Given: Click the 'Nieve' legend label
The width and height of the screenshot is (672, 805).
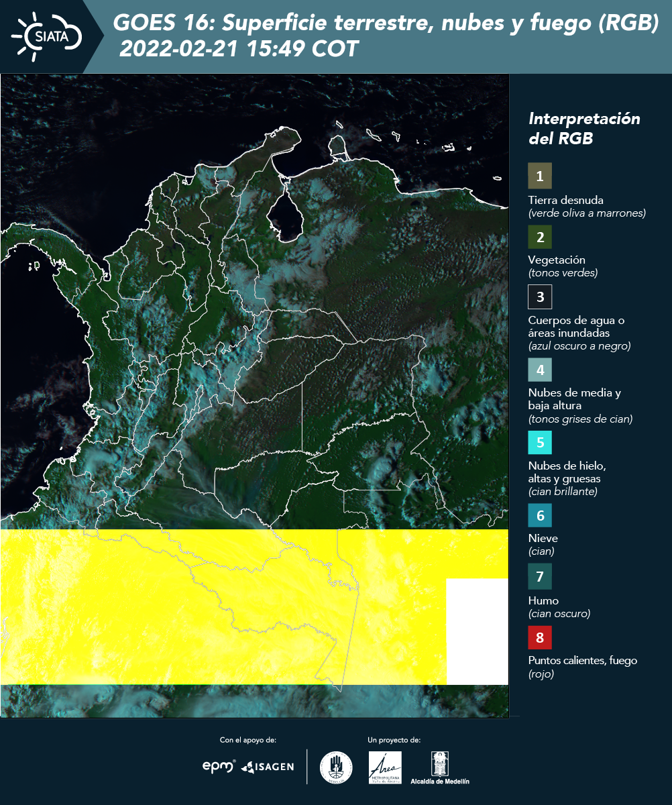Looking at the screenshot, I should 543,538.
